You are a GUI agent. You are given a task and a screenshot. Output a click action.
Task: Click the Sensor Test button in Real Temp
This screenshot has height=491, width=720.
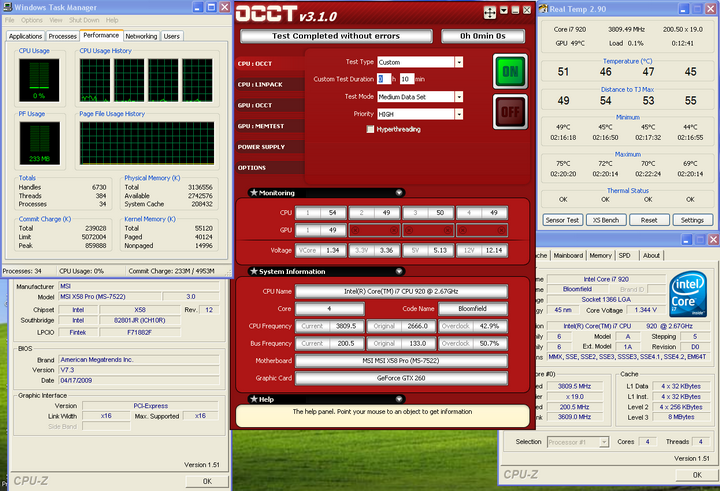coord(562,220)
